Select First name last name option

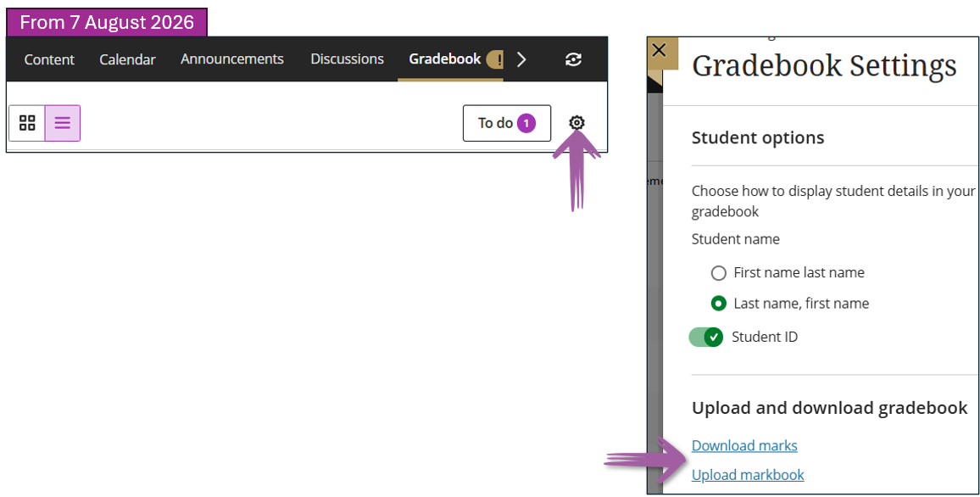coord(719,273)
